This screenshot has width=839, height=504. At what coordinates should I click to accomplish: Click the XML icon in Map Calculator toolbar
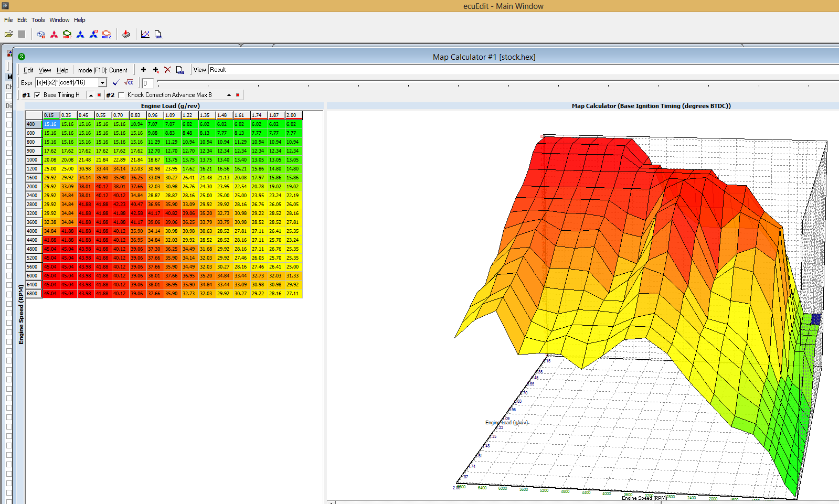point(180,70)
